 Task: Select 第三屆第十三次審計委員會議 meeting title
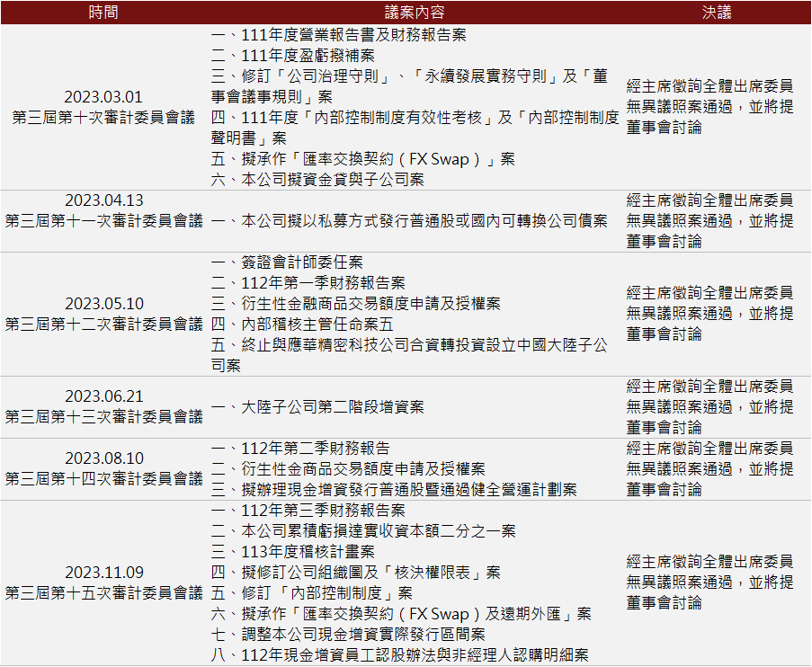tap(103, 417)
